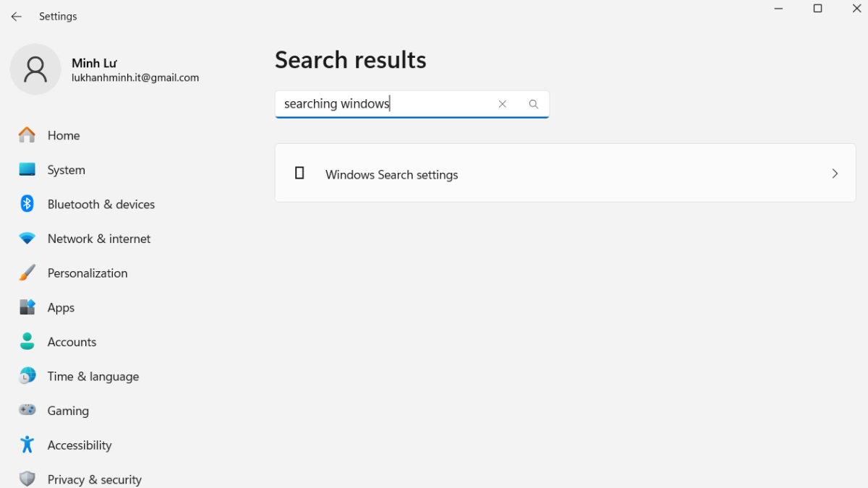Expand Windows Search settings via chevron
The width and height of the screenshot is (868, 488).
coord(835,174)
